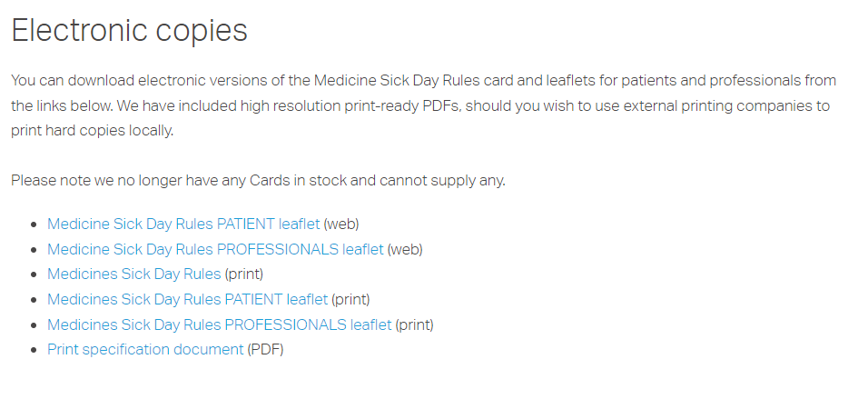868x409 pixels.
Task: Open the Print specification document link
Action: (x=145, y=350)
